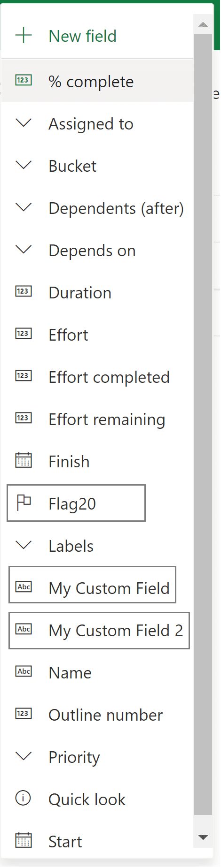Viewport: 221px width, 868px height.
Task: Click the flag icon for Flag20
Action: coord(24,503)
